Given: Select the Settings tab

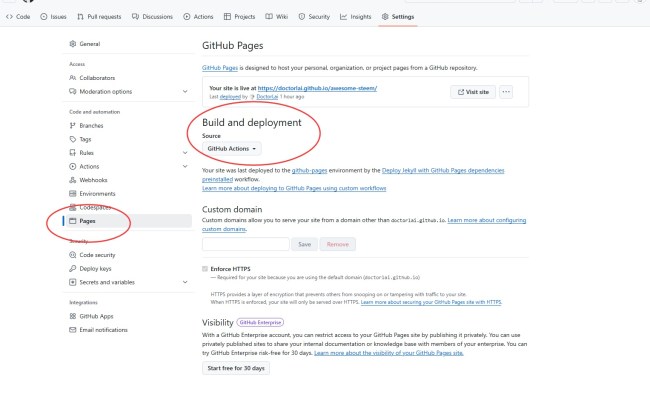Looking at the screenshot, I should pos(398,17).
